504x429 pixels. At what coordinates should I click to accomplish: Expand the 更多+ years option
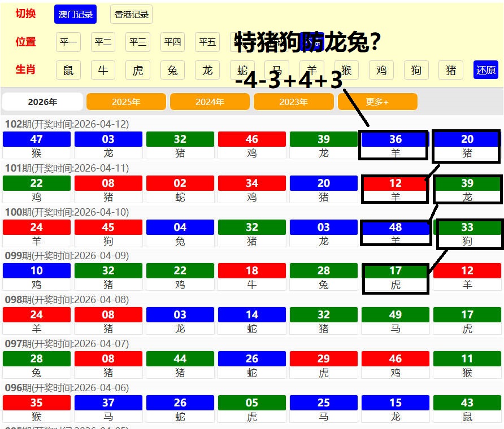click(x=377, y=102)
